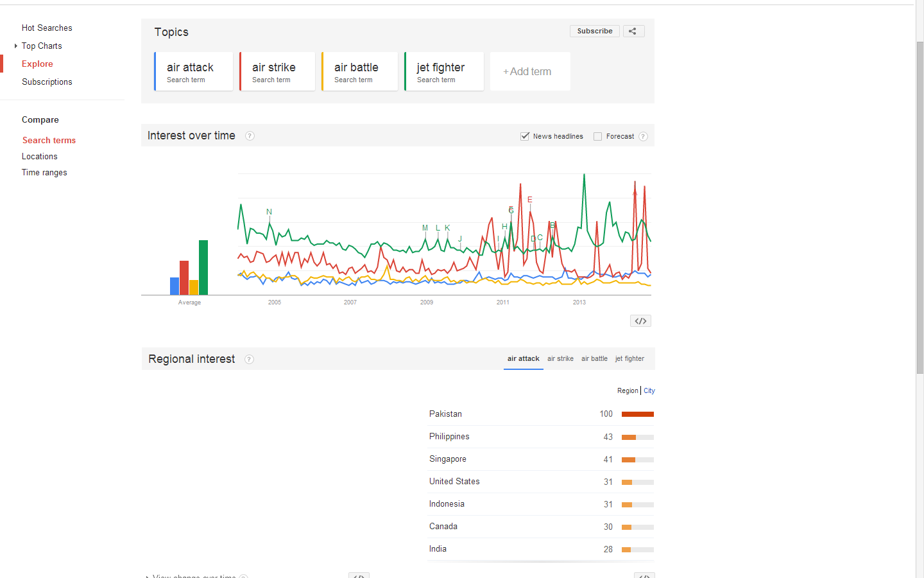Click news headline marker M on chart

(425, 228)
